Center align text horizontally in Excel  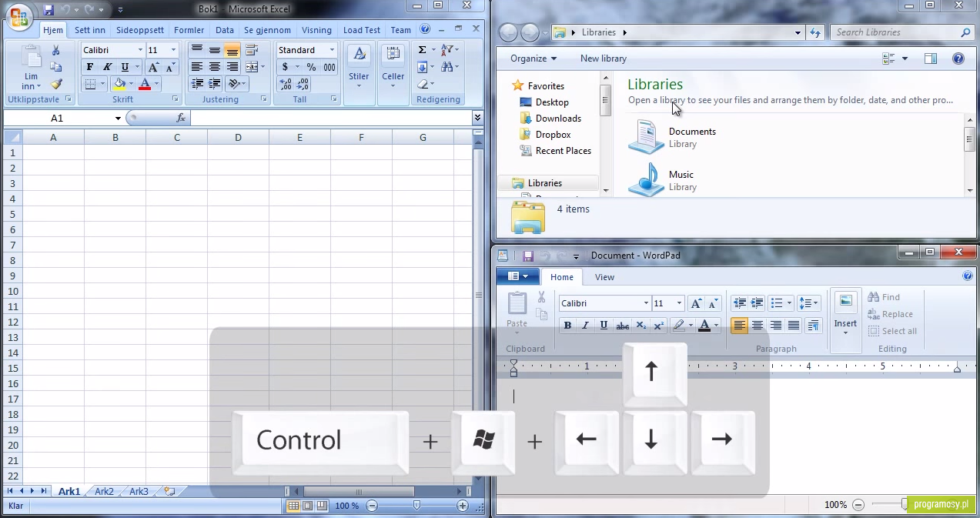pos(215,67)
